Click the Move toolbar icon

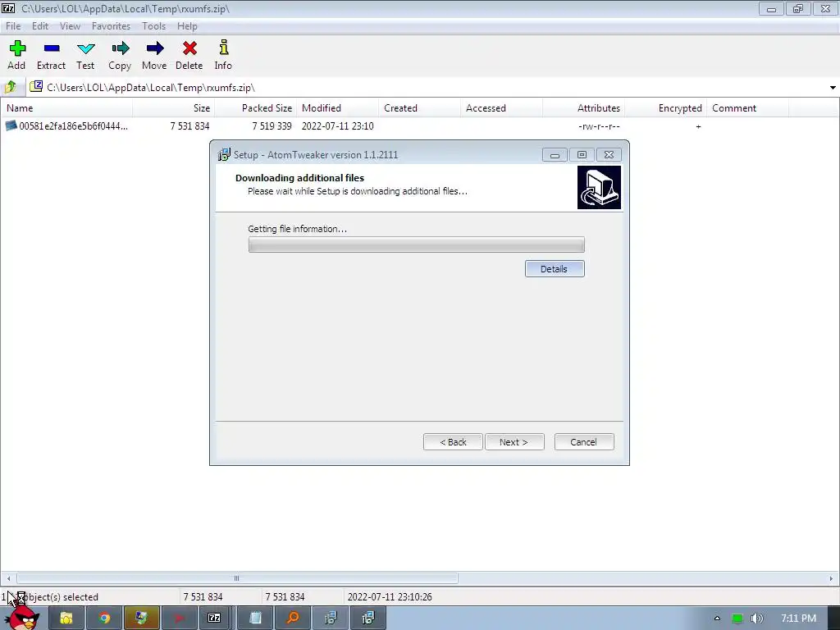point(154,48)
